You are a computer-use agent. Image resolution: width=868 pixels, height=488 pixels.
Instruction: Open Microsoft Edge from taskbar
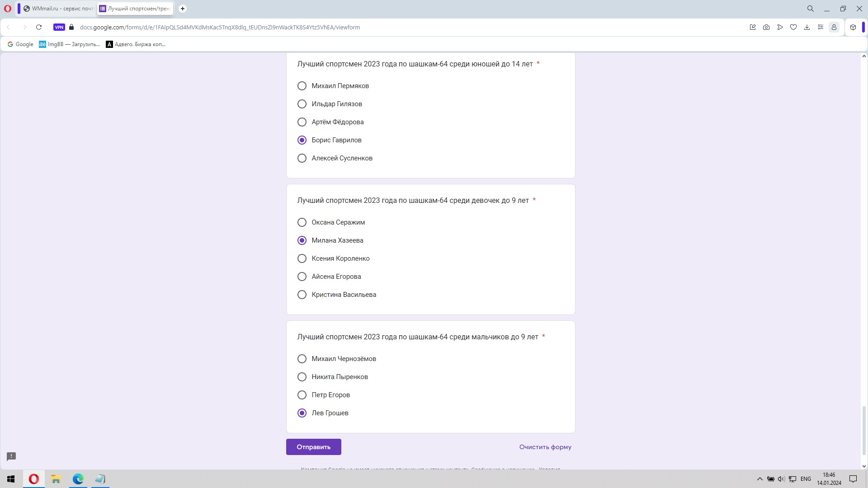click(x=78, y=479)
